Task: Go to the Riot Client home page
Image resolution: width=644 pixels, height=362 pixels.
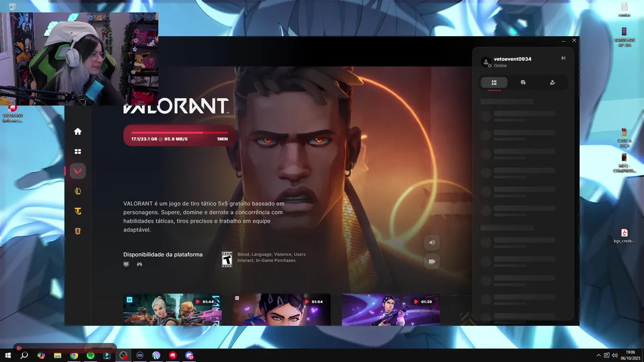Action: [77, 131]
